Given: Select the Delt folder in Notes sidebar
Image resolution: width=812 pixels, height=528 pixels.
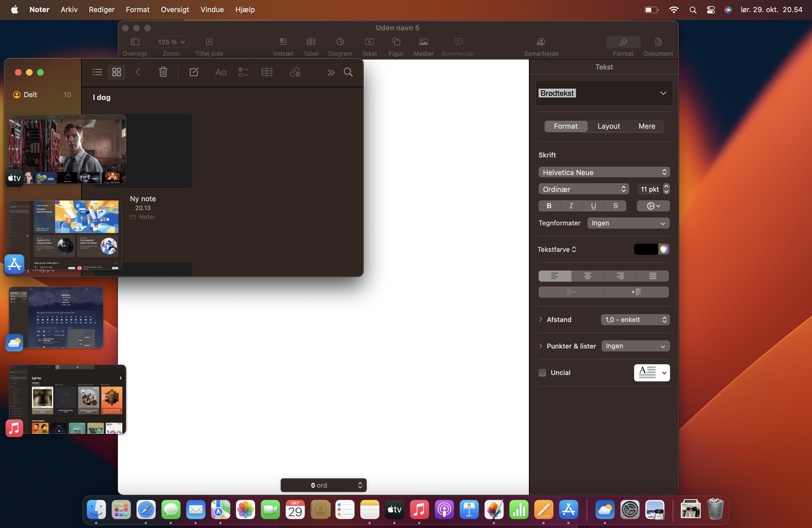Looking at the screenshot, I should coord(30,94).
